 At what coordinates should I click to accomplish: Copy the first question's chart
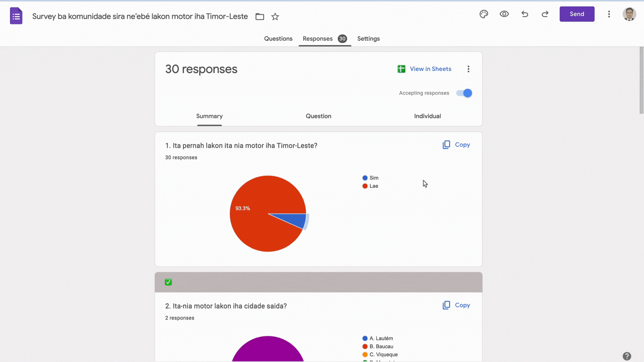[456, 144]
